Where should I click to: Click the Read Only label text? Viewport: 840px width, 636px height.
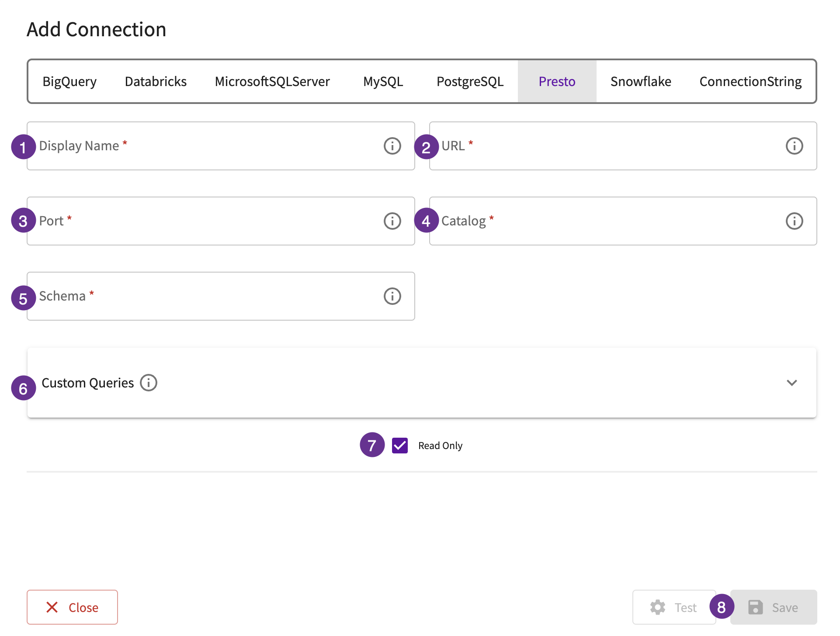pos(440,446)
